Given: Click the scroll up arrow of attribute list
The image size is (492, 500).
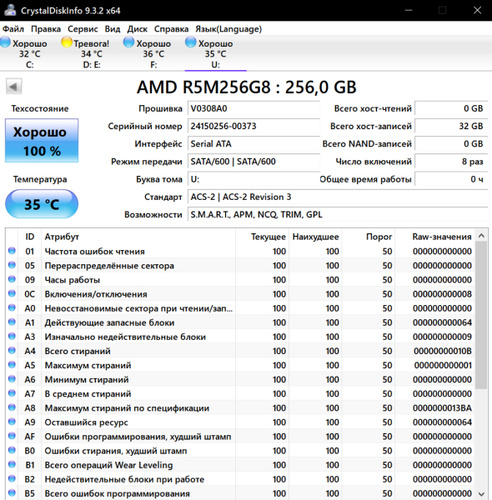Looking at the screenshot, I should click(481, 236).
